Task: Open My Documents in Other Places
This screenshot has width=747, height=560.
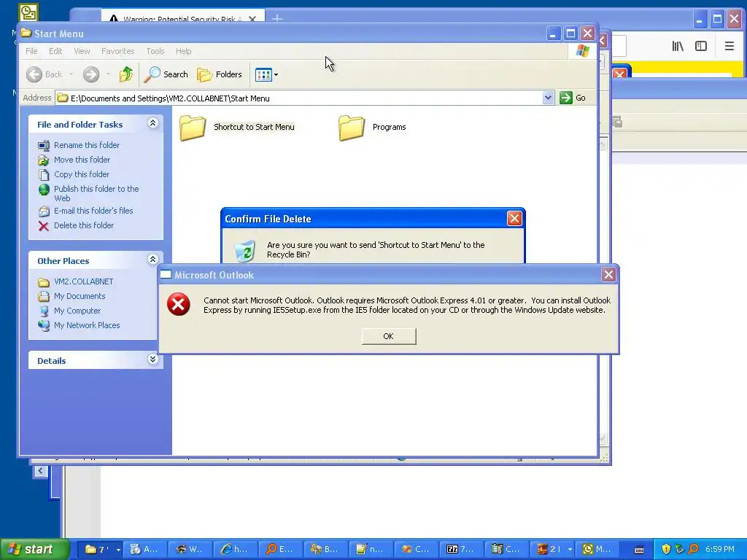Action: click(80, 296)
